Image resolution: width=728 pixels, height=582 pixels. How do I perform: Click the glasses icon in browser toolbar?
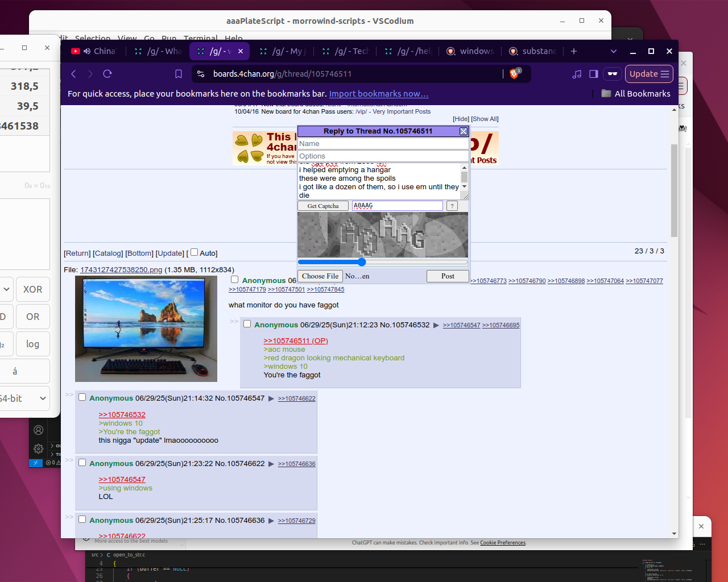[x=613, y=74]
